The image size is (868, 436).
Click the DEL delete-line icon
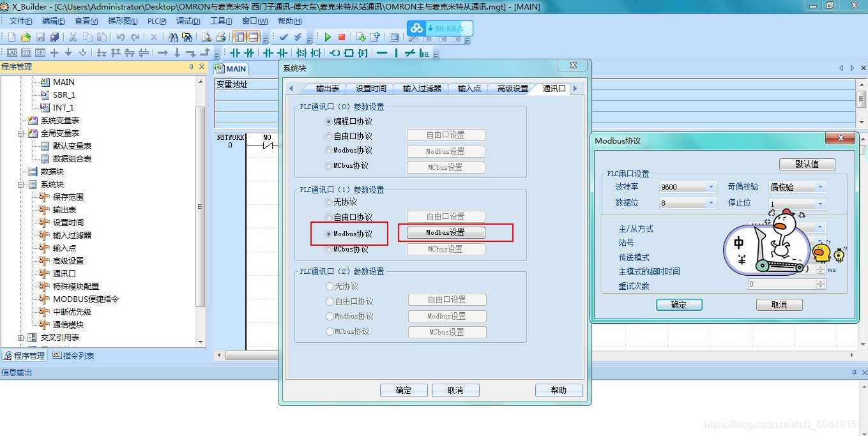coord(425,52)
